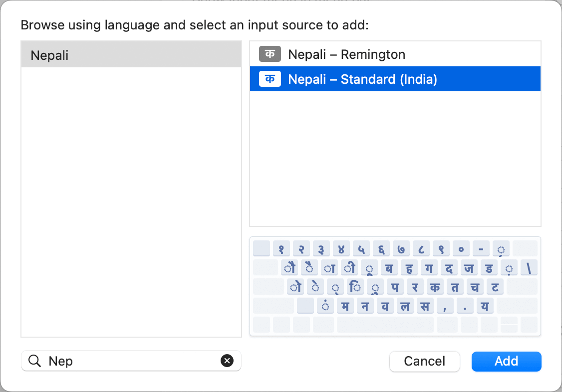The image size is (562, 392).
Task: Click the ५ key in keyboard preview
Action: pos(361,248)
